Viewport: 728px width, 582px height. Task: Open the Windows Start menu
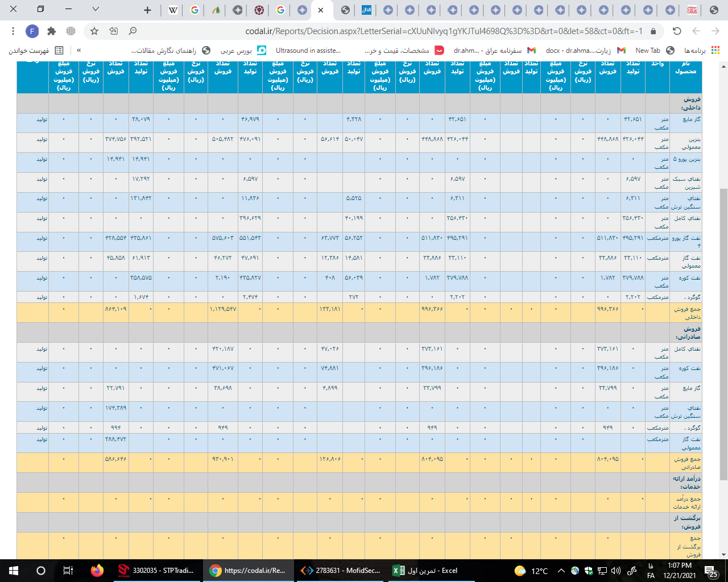point(14,571)
